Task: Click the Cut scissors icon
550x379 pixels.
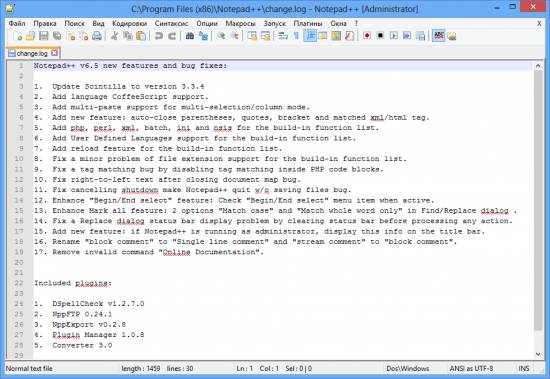Action: [114, 36]
